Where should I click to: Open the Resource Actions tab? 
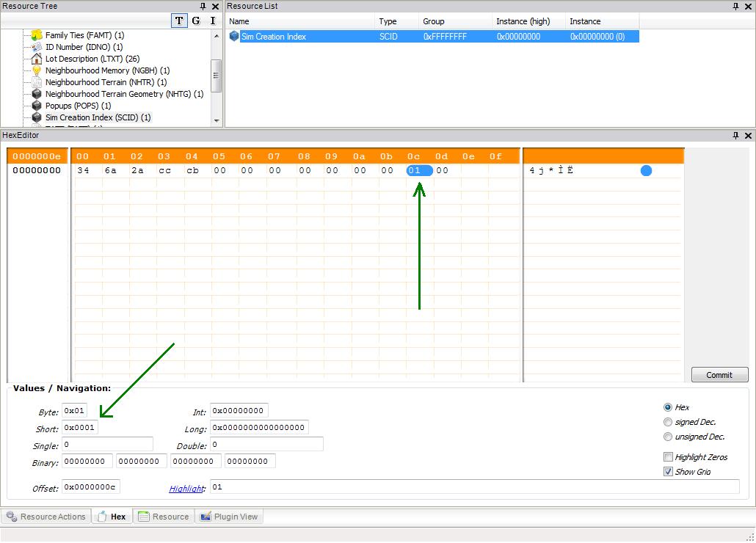[46, 517]
